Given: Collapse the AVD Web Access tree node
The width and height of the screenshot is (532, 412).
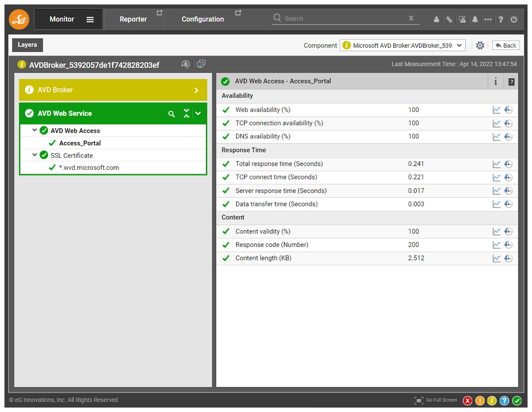Looking at the screenshot, I should [35, 130].
